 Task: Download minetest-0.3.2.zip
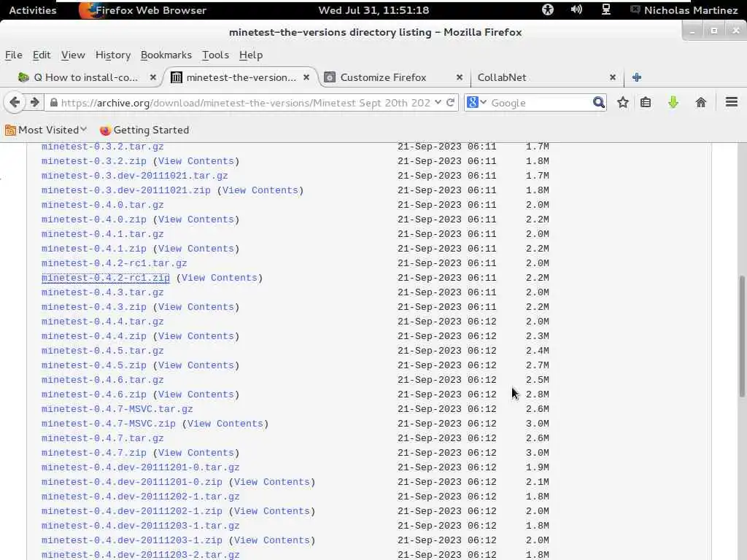94,161
